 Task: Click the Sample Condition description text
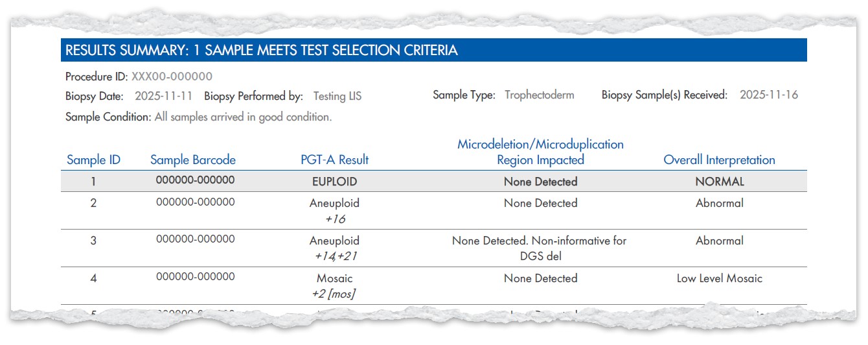[243, 117]
